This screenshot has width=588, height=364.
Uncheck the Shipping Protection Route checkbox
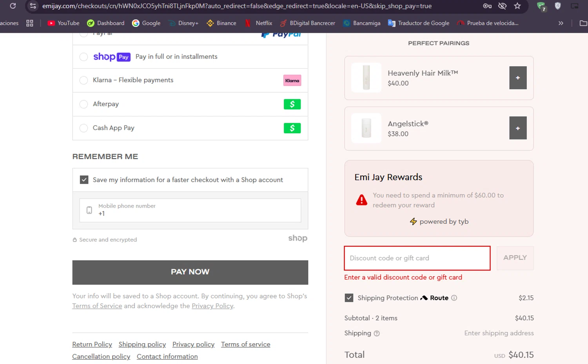(349, 298)
